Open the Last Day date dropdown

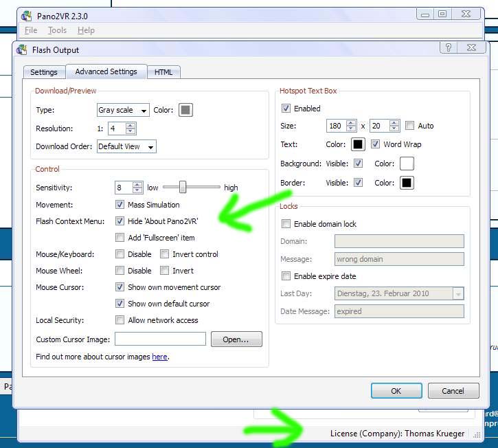click(458, 293)
